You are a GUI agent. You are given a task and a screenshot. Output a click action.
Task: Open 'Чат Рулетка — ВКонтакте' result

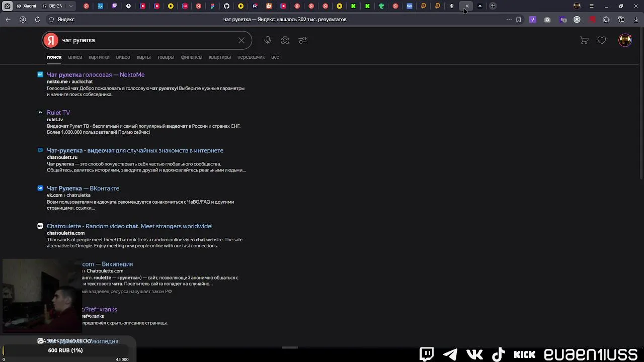(83, 188)
